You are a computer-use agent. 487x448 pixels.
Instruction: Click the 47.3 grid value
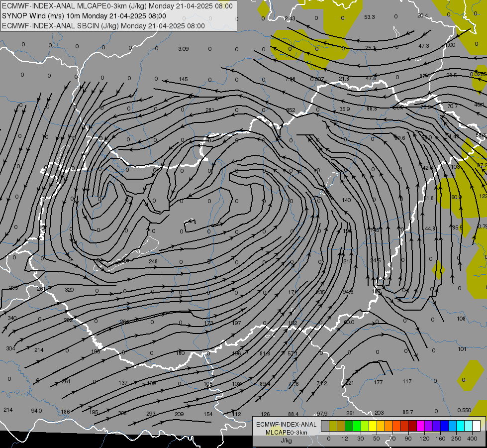[x=424, y=46]
